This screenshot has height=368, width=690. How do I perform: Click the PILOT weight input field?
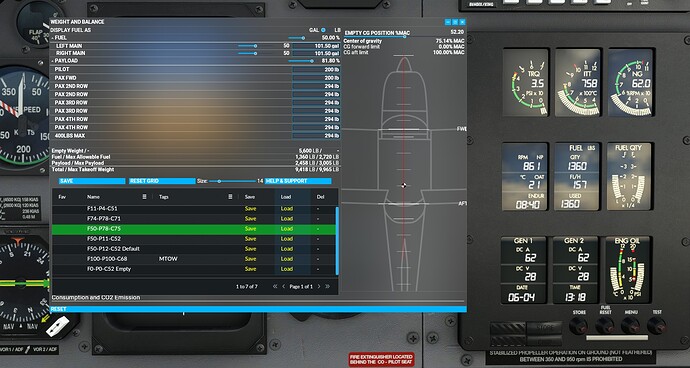tap(316, 70)
